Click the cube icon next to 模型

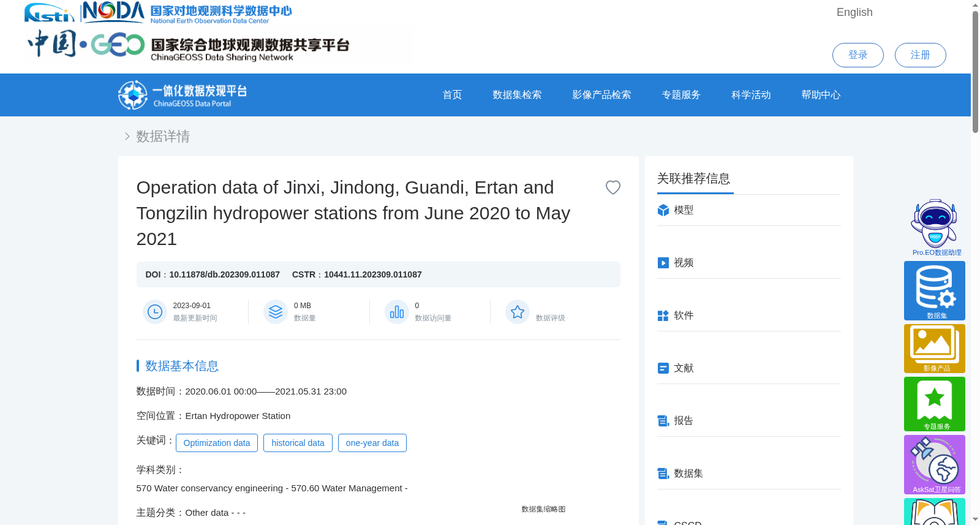coord(663,210)
